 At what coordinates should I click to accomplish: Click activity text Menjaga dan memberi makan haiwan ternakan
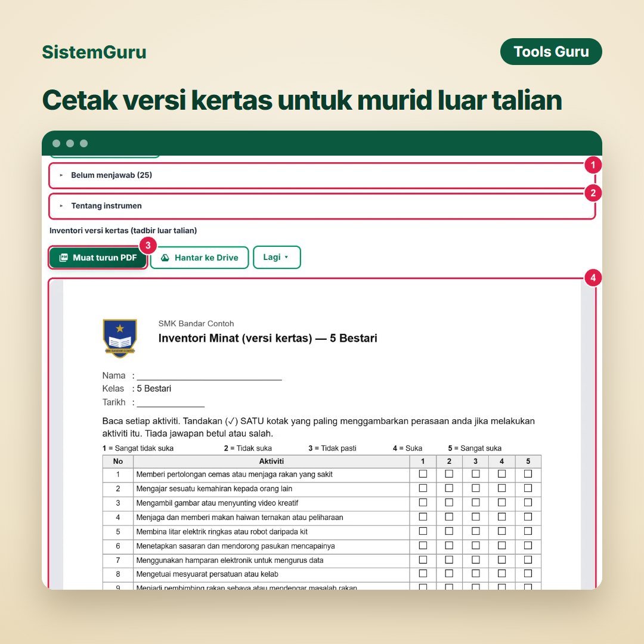click(240, 518)
